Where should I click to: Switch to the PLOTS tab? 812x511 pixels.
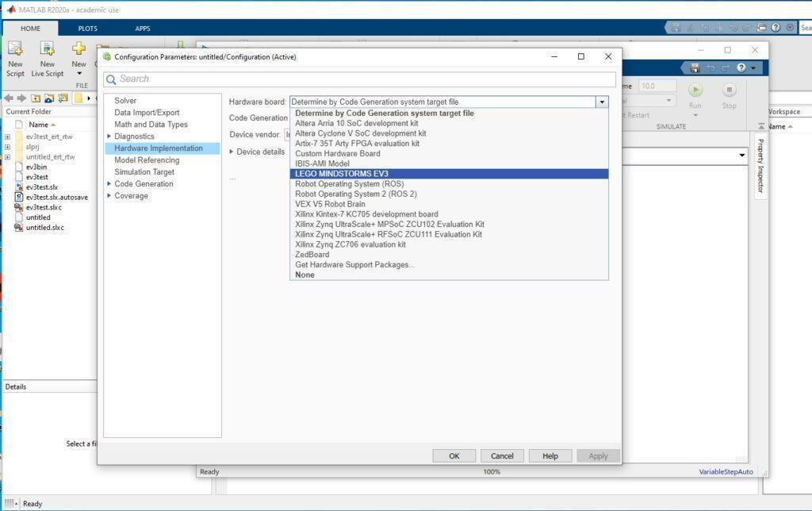87,29
